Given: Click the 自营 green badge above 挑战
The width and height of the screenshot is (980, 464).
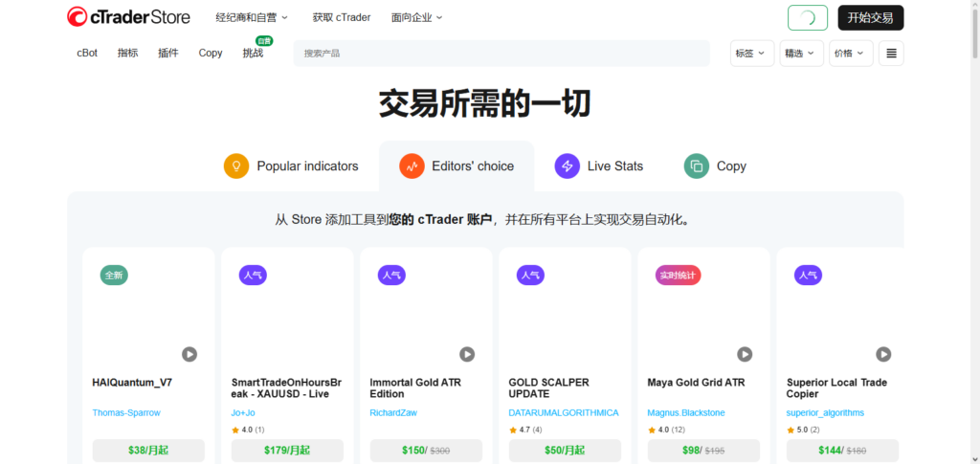Looking at the screenshot, I should coord(264,40).
